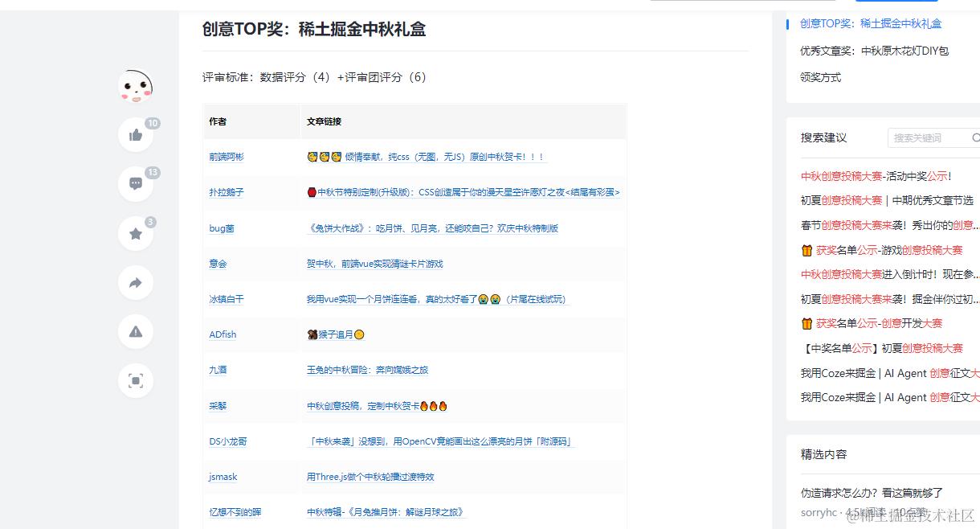Open author 采黎 profile link
The image size is (980, 529).
[x=218, y=406]
